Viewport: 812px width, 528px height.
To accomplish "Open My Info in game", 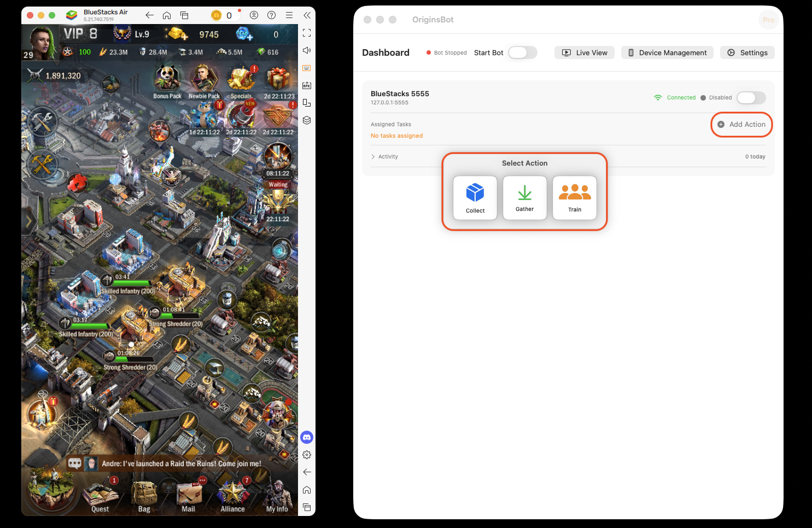I will tap(277, 496).
